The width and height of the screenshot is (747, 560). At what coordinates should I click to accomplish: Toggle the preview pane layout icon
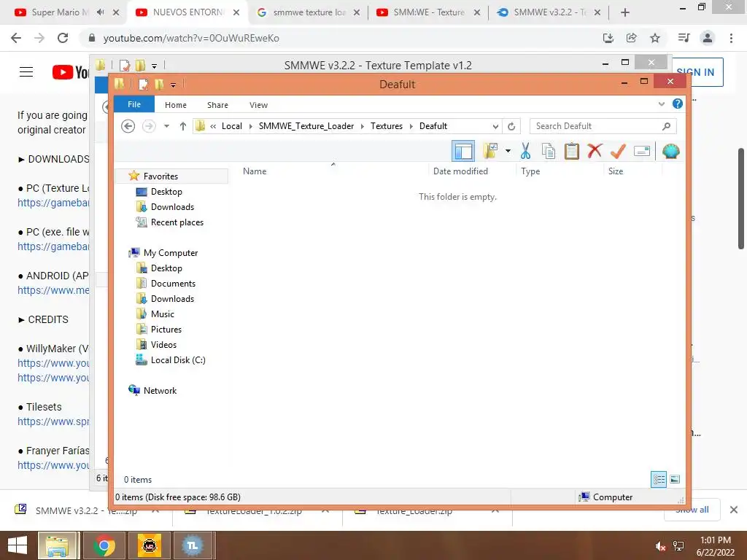point(463,152)
